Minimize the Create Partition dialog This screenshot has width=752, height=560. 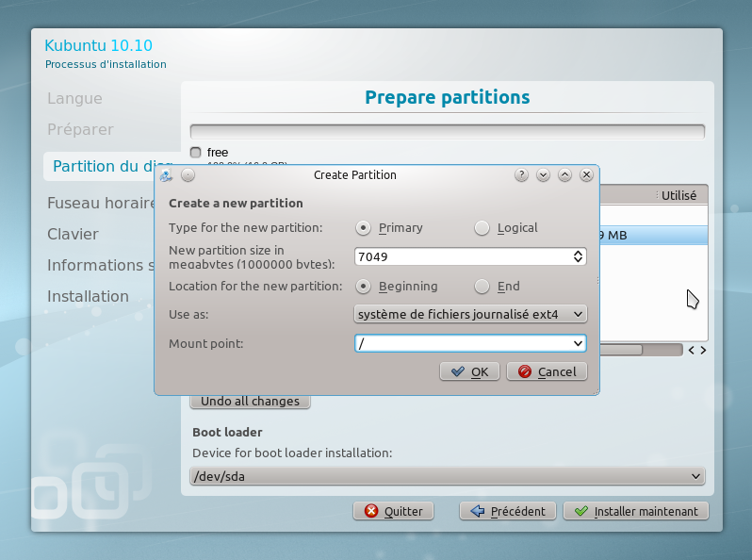(x=543, y=175)
